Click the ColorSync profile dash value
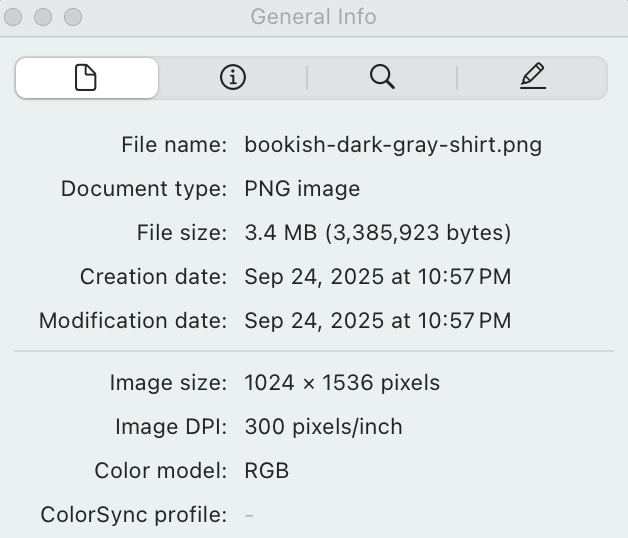The width and height of the screenshot is (628, 538). (249, 515)
